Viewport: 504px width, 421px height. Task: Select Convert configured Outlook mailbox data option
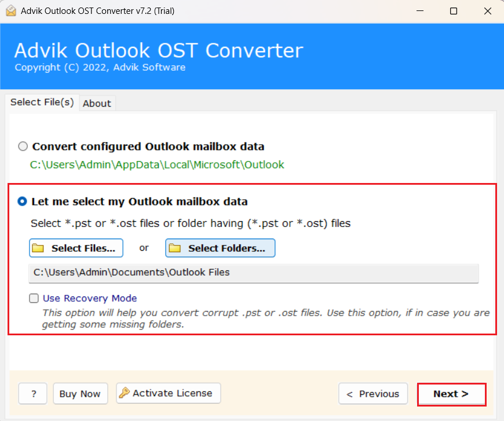[x=23, y=147]
